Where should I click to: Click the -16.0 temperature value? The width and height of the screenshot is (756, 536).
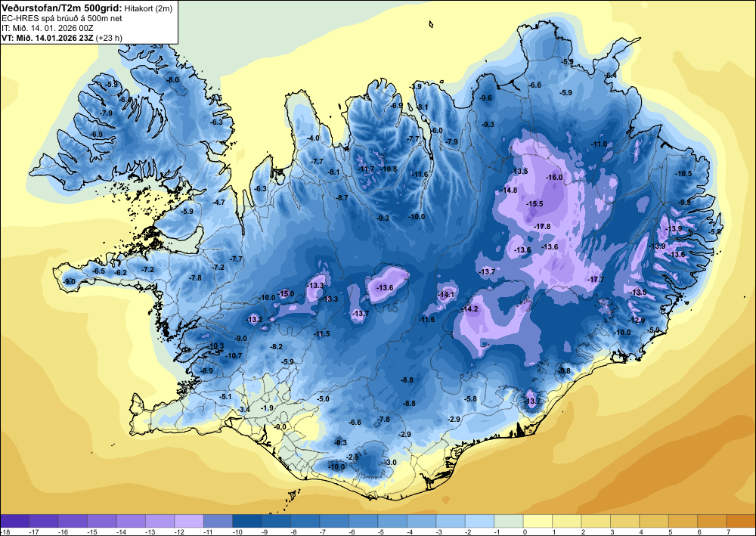pyautogui.click(x=554, y=178)
